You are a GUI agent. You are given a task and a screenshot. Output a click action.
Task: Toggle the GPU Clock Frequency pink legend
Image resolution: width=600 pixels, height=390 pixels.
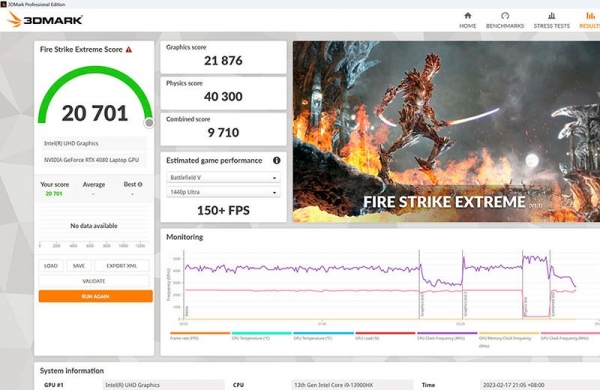pyautogui.click(x=570, y=336)
